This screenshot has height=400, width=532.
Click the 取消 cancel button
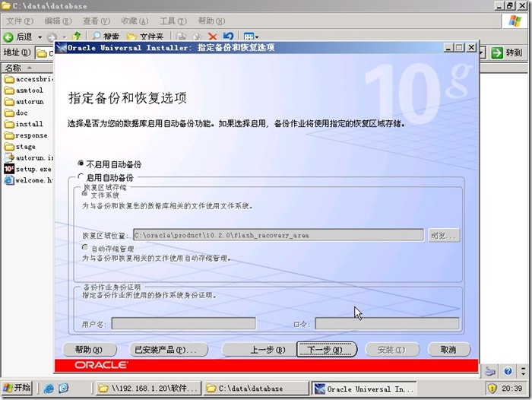[x=449, y=350]
